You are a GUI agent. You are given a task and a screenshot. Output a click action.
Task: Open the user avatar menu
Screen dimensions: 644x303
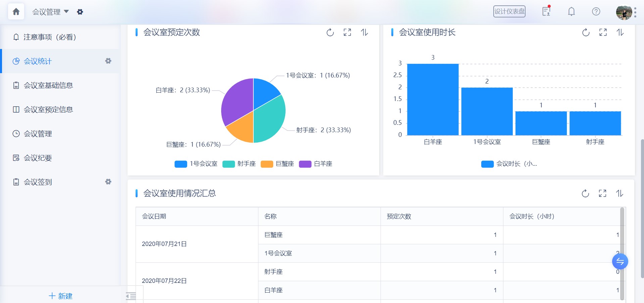tap(624, 12)
